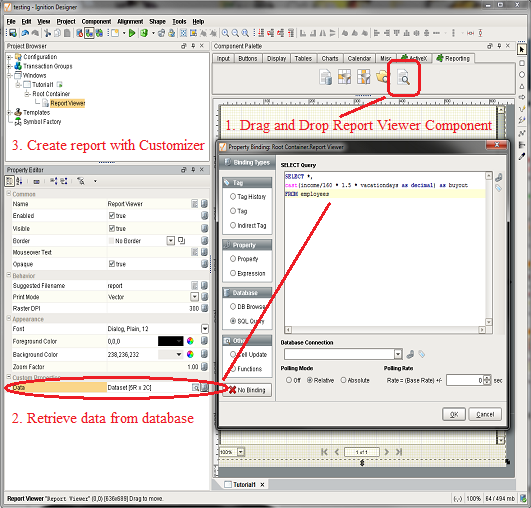Open the Foreground Color wheel picker
Image resolution: width=531 pixels, height=508 pixels.
point(190,341)
